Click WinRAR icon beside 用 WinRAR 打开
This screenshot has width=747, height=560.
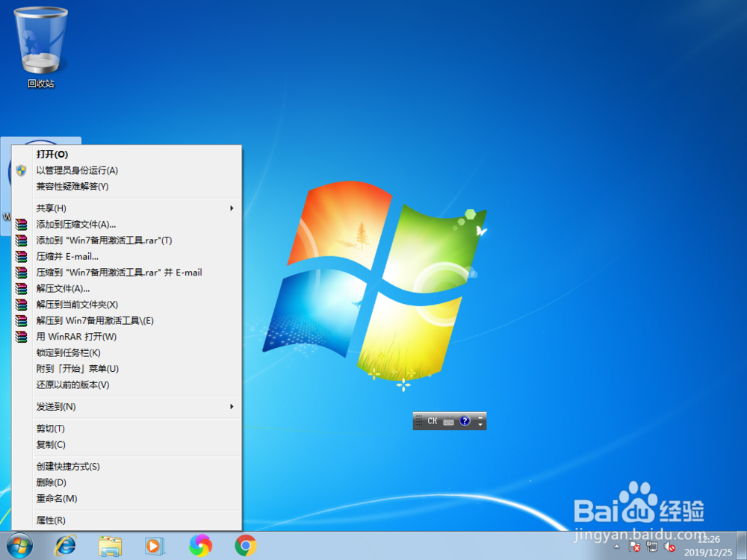pyautogui.click(x=21, y=337)
